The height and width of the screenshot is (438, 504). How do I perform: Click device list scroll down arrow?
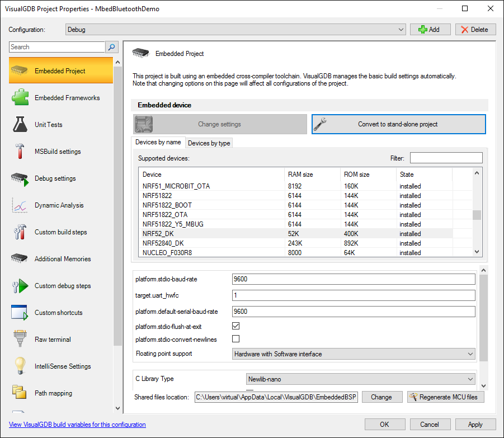[477, 252]
